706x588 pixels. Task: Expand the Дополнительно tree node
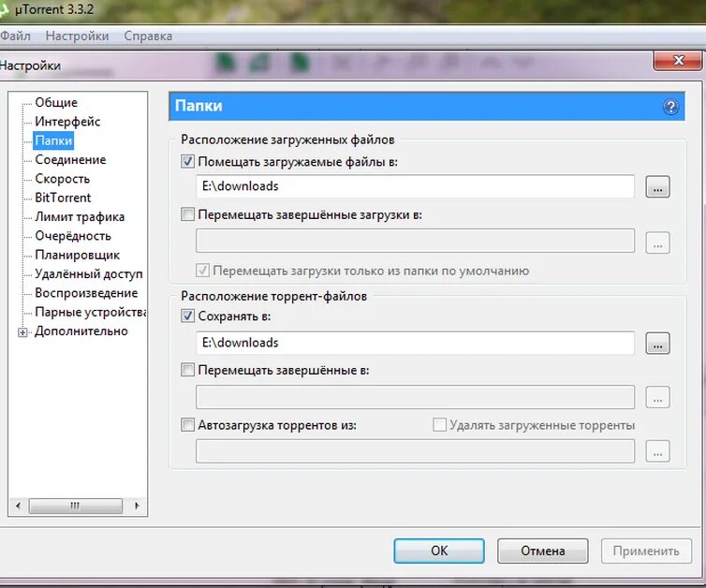pyautogui.click(x=22, y=332)
